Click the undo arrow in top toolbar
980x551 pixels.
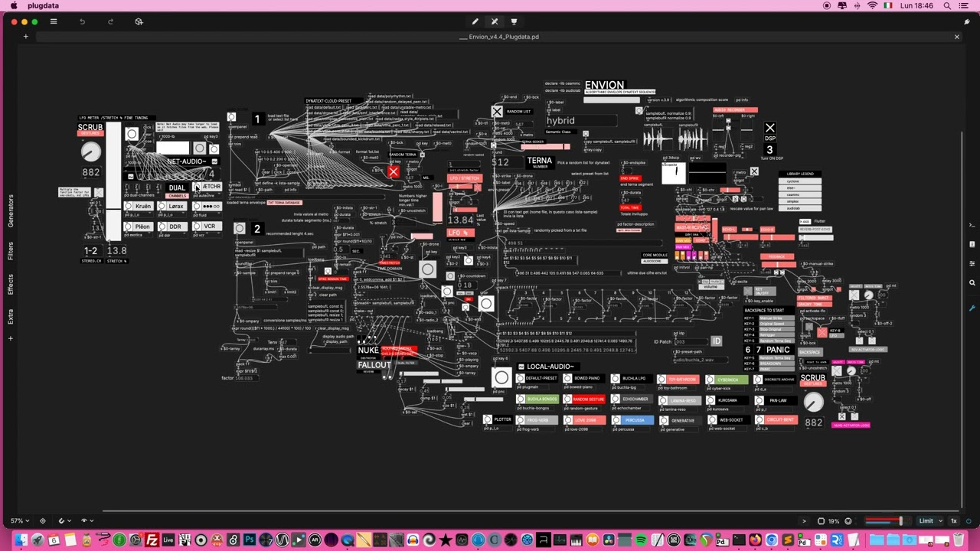[82, 21]
